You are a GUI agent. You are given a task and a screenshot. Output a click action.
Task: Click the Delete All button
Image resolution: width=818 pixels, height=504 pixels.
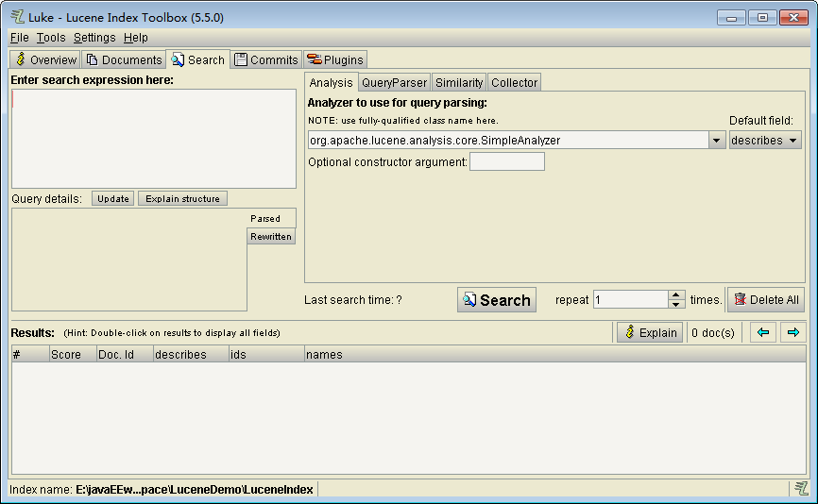765,300
